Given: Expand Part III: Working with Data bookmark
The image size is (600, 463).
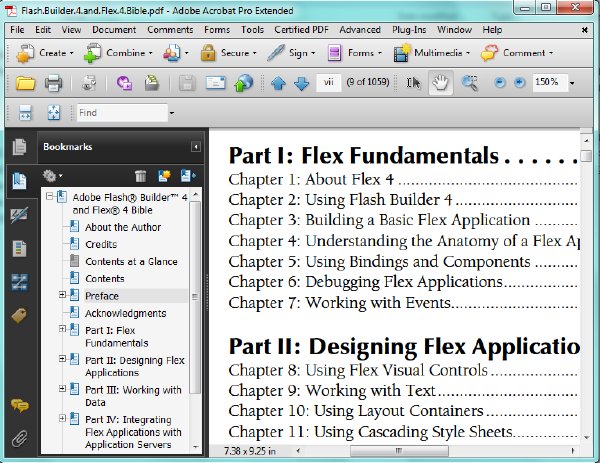Looking at the screenshot, I should [62, 388].
